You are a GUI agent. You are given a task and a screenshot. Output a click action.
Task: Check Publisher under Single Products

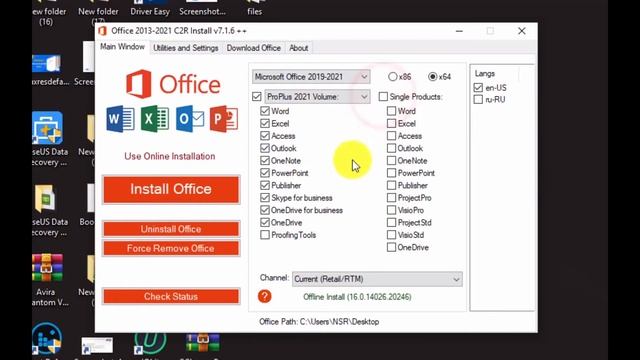tap(391, 185)
